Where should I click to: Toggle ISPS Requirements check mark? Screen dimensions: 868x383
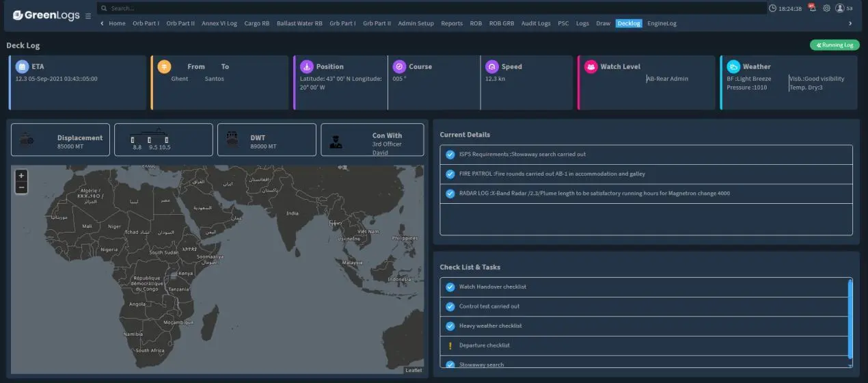[450, 155]
